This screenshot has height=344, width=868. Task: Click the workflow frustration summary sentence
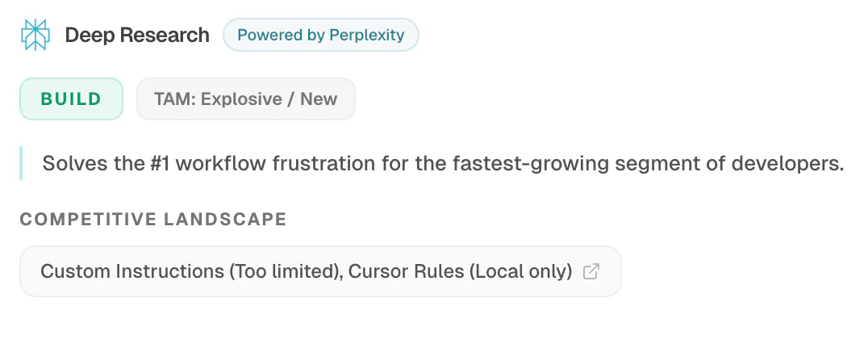pos(442,163)
